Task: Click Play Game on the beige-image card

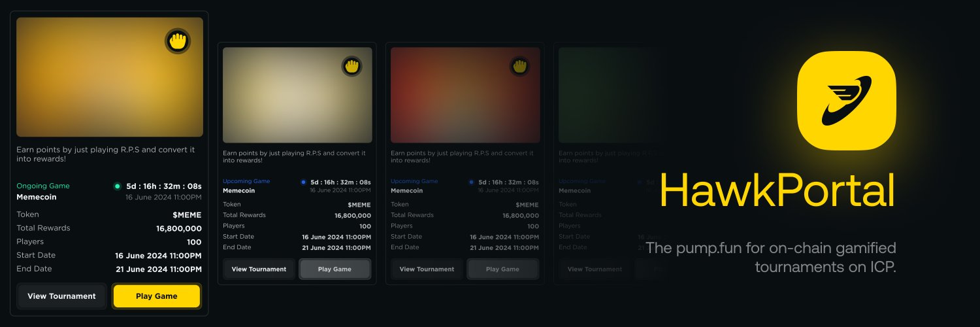Action: click(335, 269)
